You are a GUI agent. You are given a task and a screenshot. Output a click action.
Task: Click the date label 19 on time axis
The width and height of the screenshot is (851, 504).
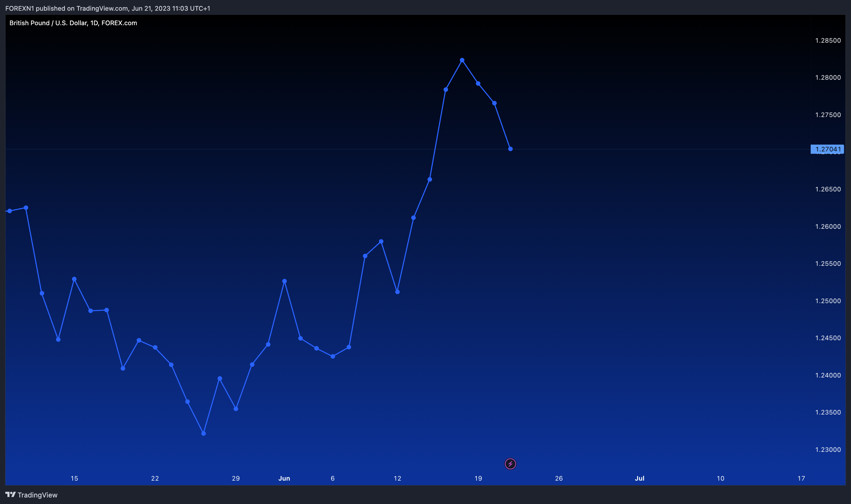[478, 478]
